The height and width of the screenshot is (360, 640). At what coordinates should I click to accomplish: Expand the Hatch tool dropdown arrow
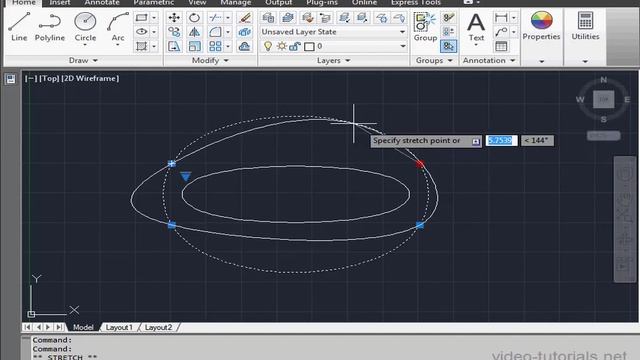pos(154,46)
